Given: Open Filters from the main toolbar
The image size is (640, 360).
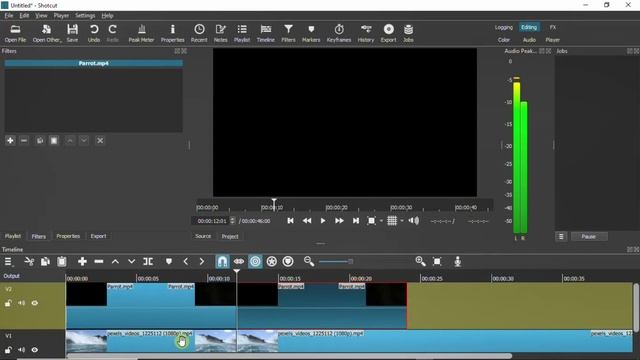Looking at the screenshot, I should [288, 33].
